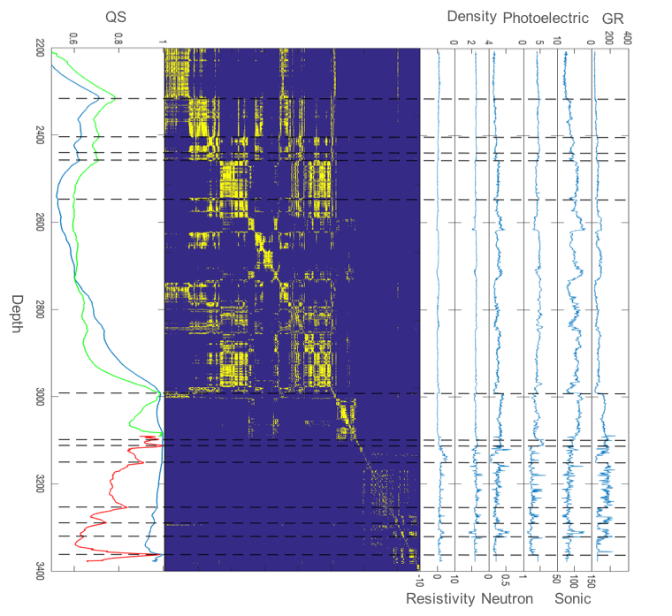Click depth tick label 2800

tap(40, 309)
